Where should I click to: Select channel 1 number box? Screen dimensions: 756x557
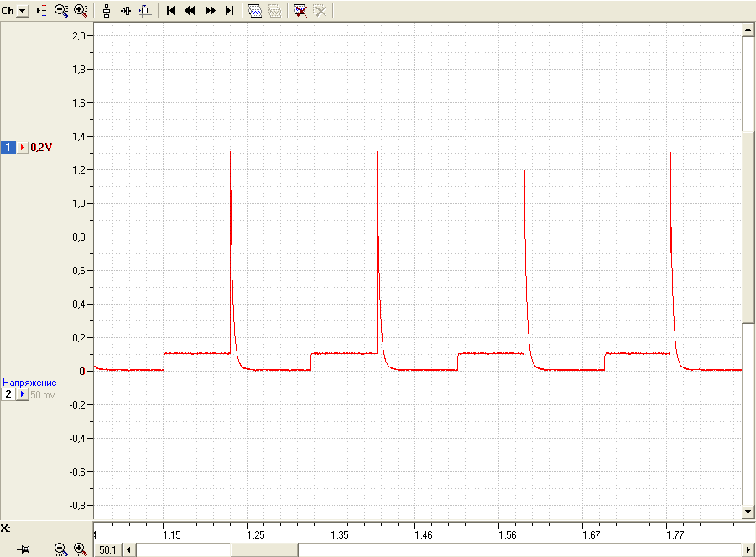8,148
